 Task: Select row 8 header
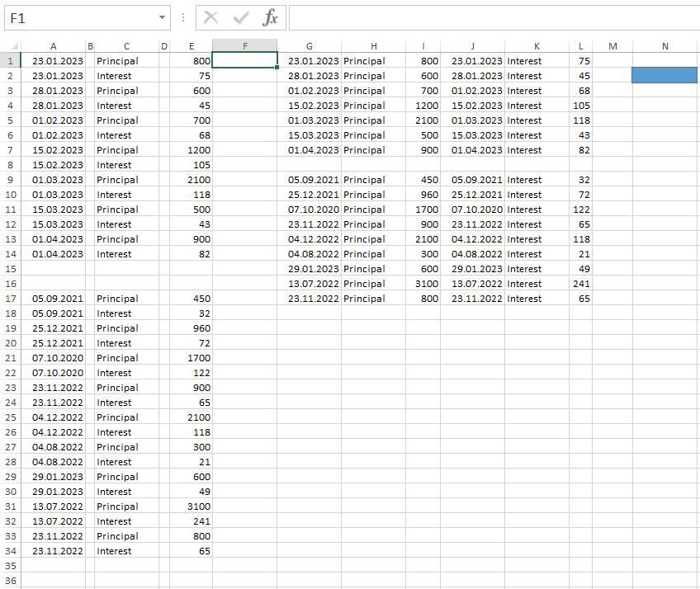10,165
